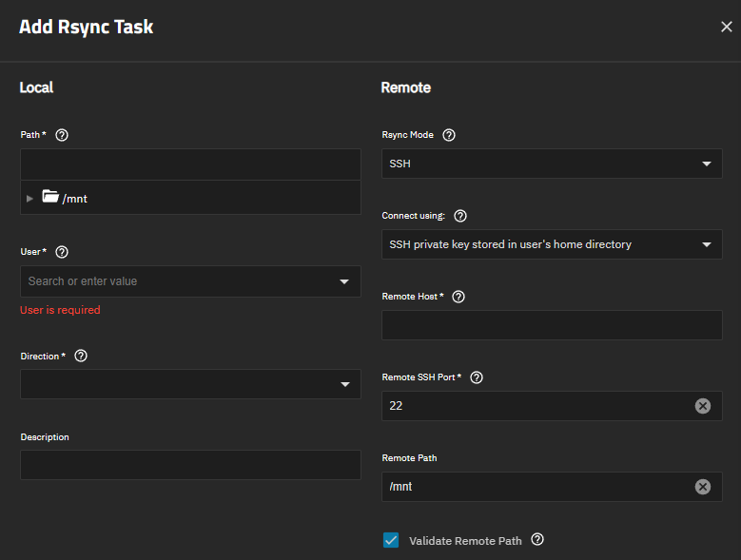Uncheck Validate Remote Path checkbox
The image size is (741, 560).
[x=391, y=540]
